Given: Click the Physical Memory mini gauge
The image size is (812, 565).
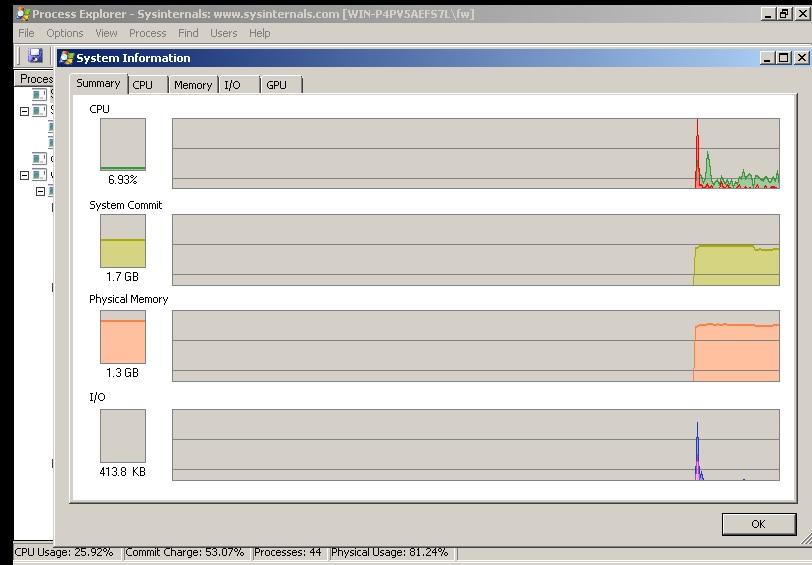Looking at the screenshot, I should (123, 337).
